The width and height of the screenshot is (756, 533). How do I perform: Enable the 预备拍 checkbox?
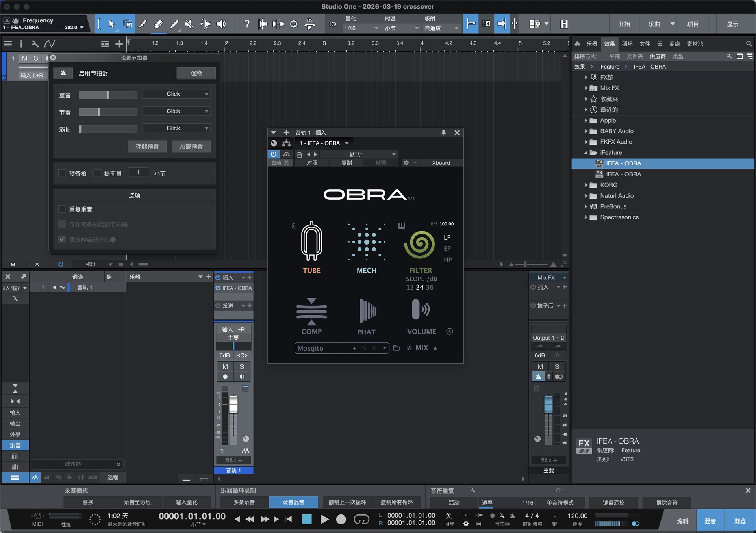(62, 173)
